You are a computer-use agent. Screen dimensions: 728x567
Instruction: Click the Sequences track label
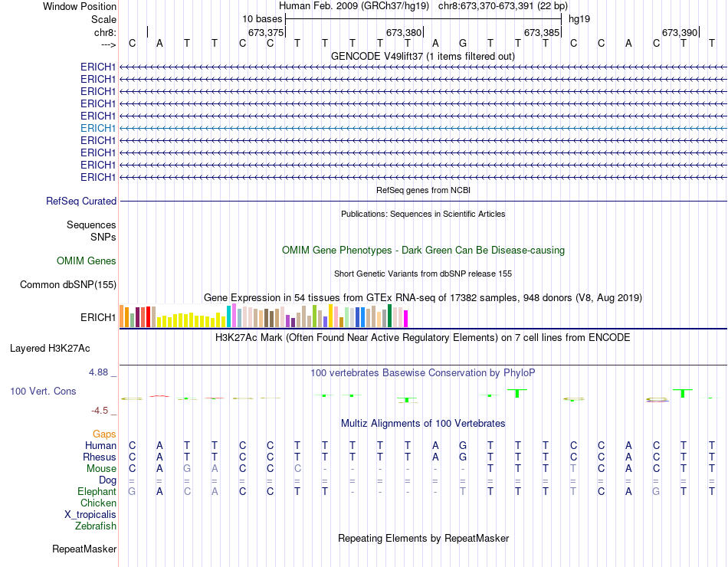[x=91, y=225]
